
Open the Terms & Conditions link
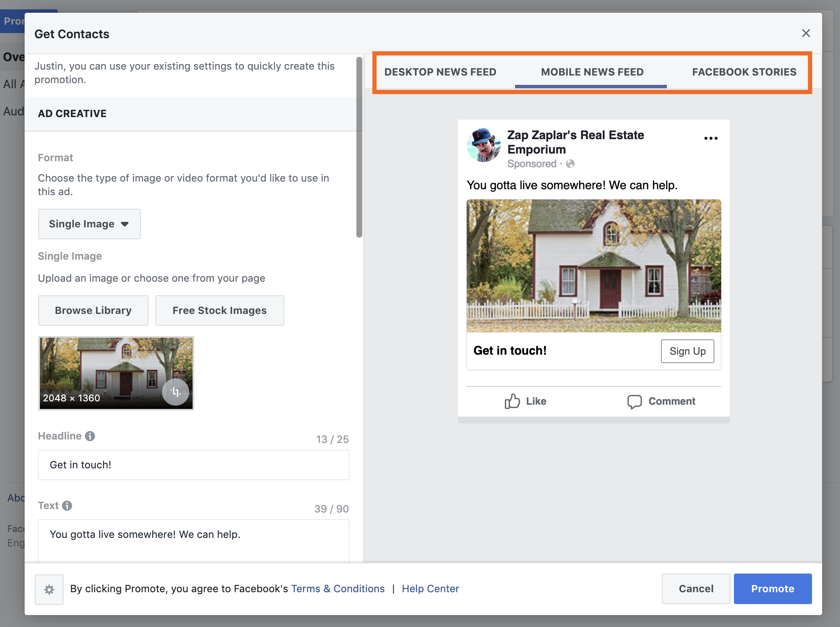click(338, 589)
